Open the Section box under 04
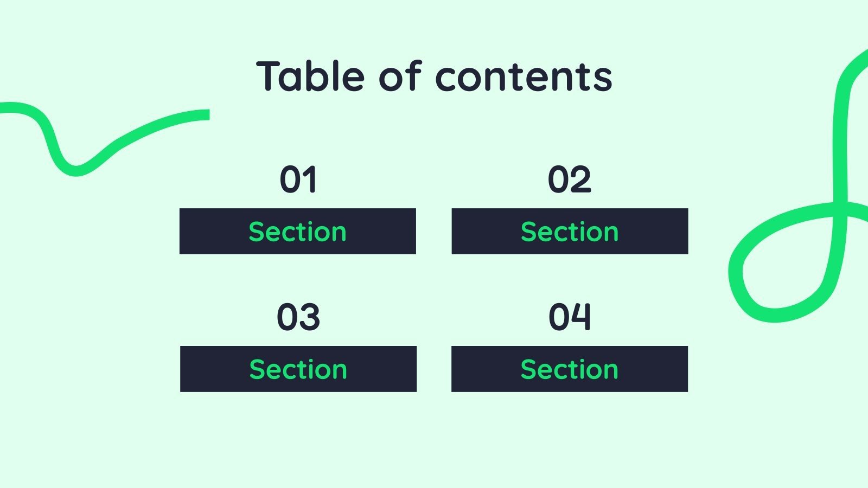This screenshot has height=488, width=868. point(570,369)
